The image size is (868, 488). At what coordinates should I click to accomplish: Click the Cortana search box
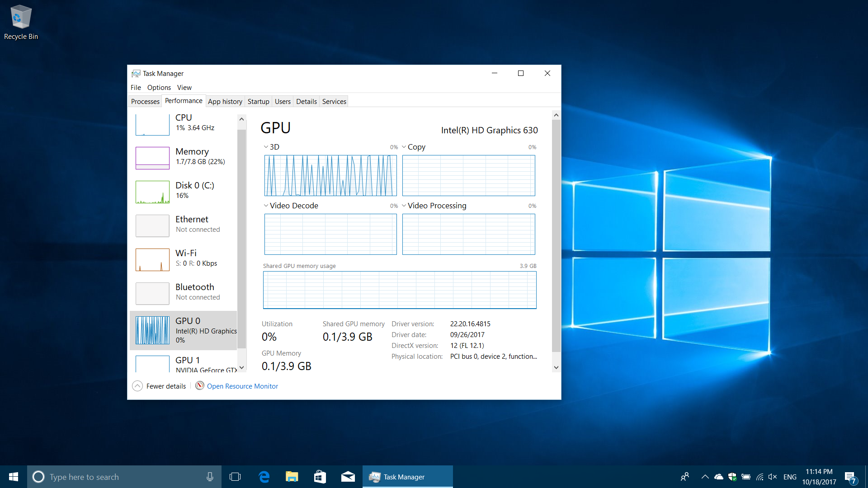124,477
